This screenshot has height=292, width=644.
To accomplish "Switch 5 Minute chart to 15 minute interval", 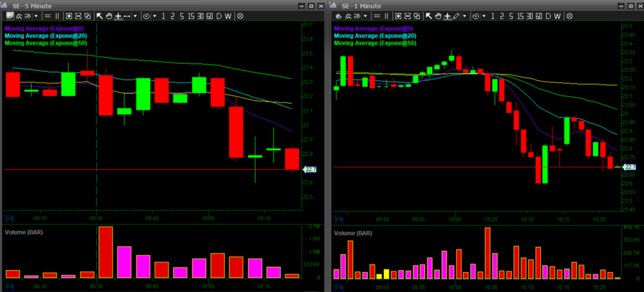I will click(x=192, y=15).
